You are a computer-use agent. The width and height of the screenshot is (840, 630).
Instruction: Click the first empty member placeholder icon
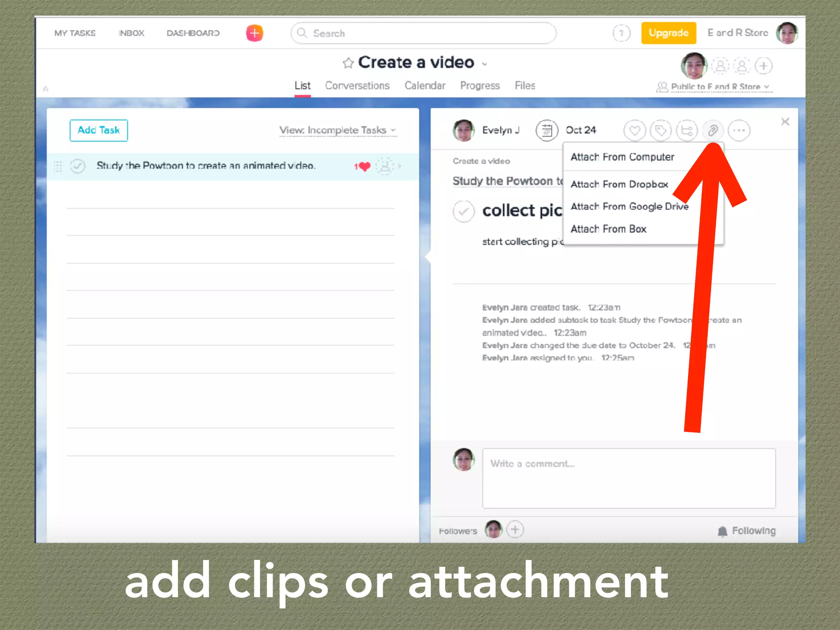tap(721, 66)
